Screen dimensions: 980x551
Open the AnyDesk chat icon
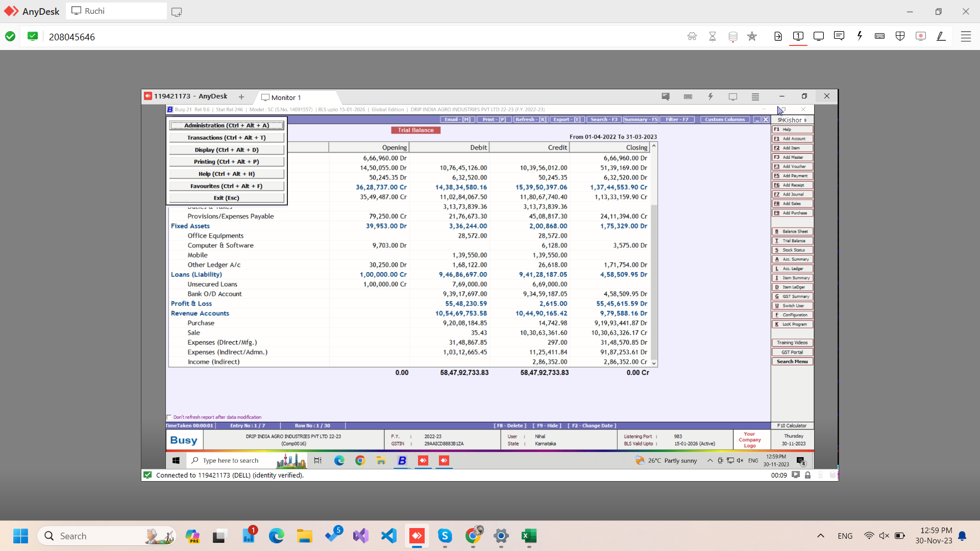coord(839,36)
